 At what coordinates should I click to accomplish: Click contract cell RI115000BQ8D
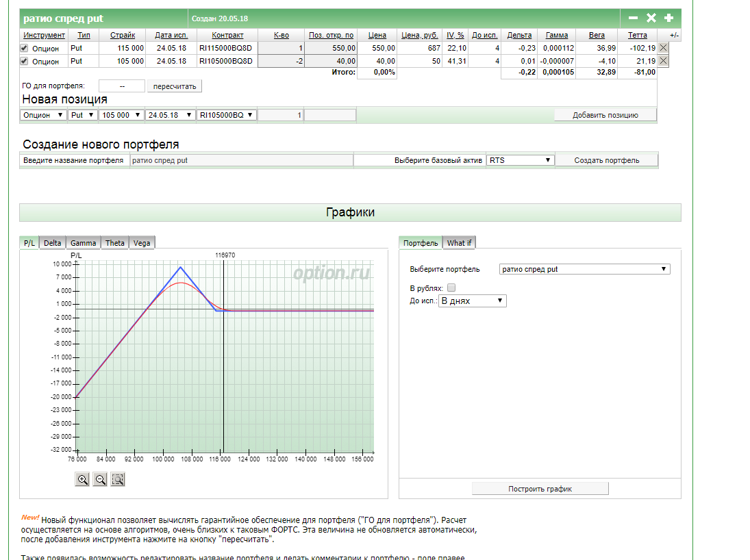click(226, 48)
